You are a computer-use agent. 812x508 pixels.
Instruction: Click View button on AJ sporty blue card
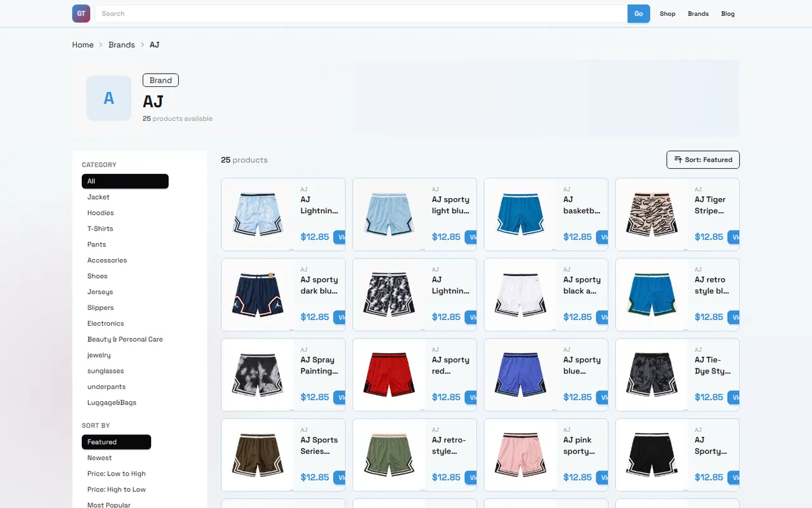pyautogui.click(x=602, y=397)
